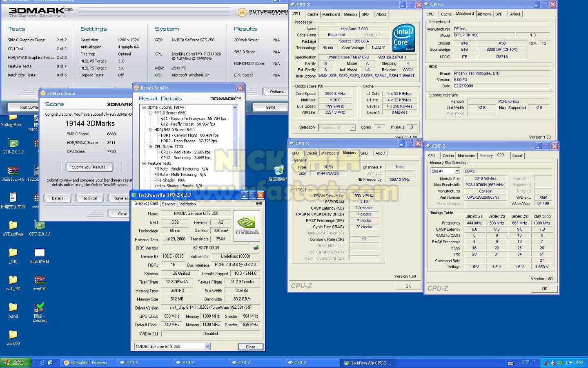Click Submit Your Results button
The image size is (588, 368).
(90, 167)
